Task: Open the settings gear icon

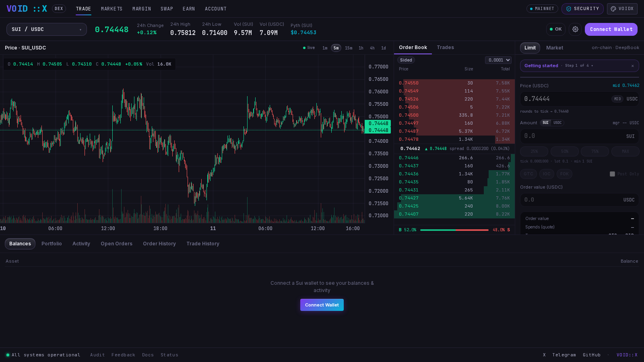Action: (575, 29)
